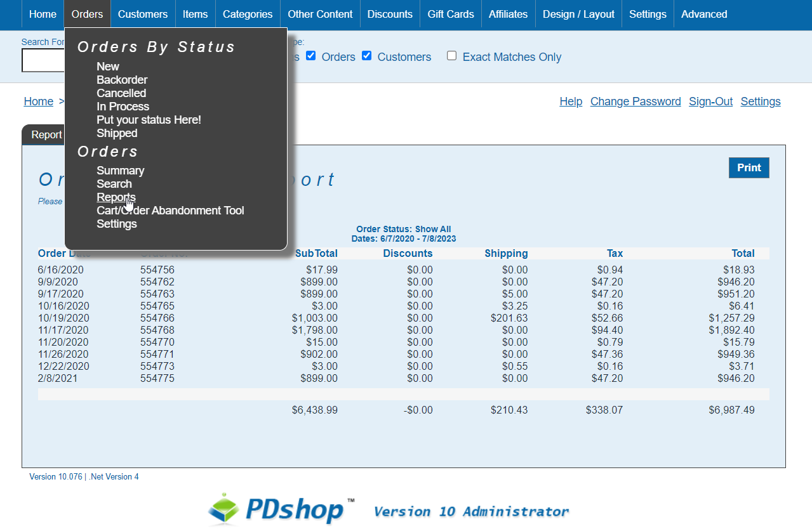Click Summary in the Orders dropdown

click(x=121, y=171)
